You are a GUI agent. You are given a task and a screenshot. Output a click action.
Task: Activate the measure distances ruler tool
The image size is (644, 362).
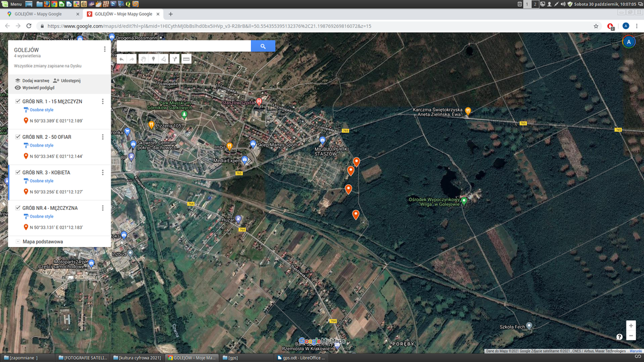point(186,59)
